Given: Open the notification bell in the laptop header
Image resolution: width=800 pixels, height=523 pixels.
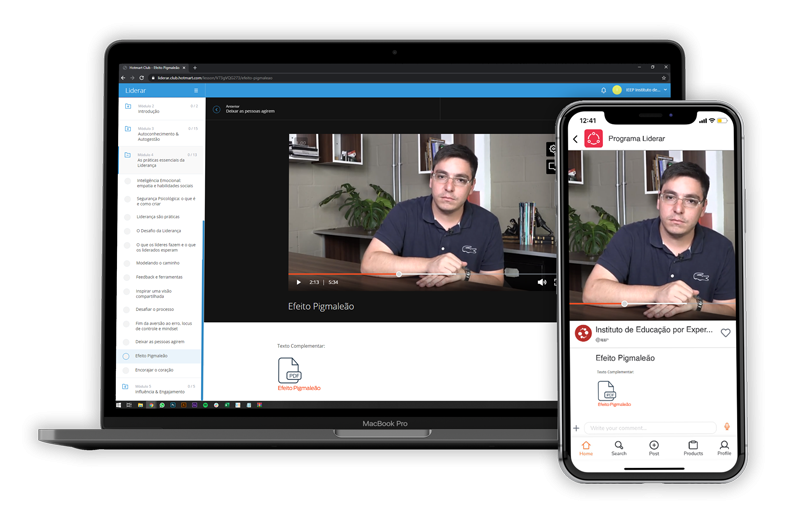Looking at the screenshot, I should [604, 90].
